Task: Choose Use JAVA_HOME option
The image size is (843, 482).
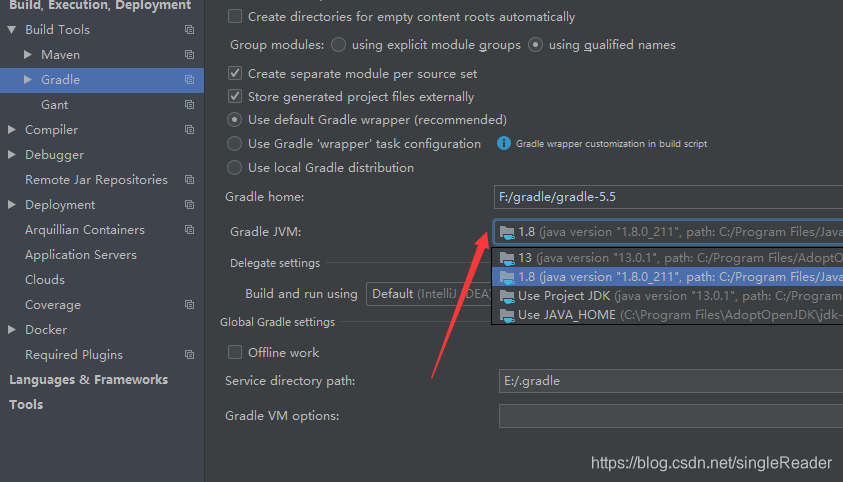Action: click(x=668, y=315)
